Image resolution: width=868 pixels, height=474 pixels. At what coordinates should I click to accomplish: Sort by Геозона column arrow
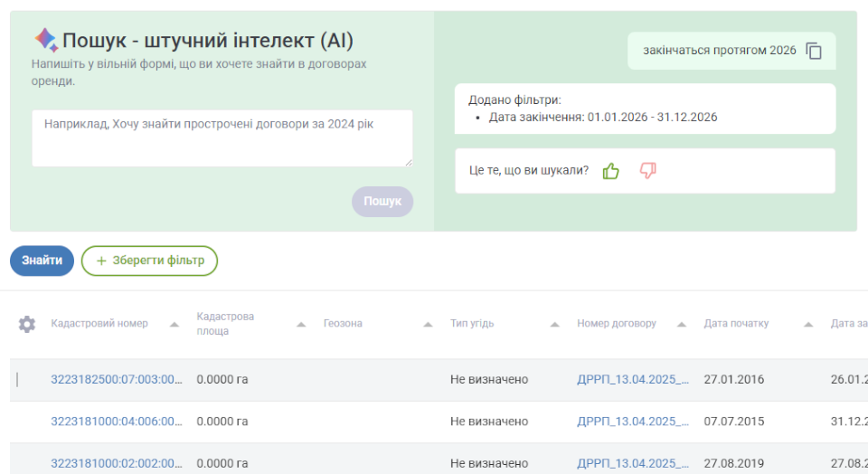pos(428,325)
